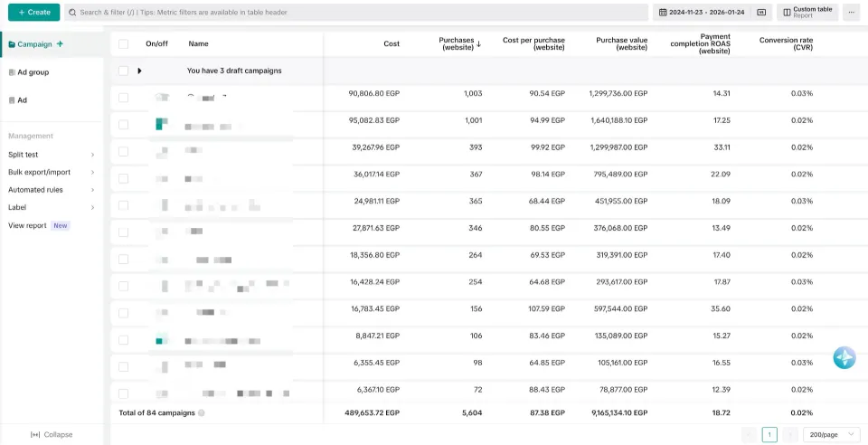This screenshot has width=868, height=445.
Task: Tick the select-all checkbox in table header
Action: 124,43
